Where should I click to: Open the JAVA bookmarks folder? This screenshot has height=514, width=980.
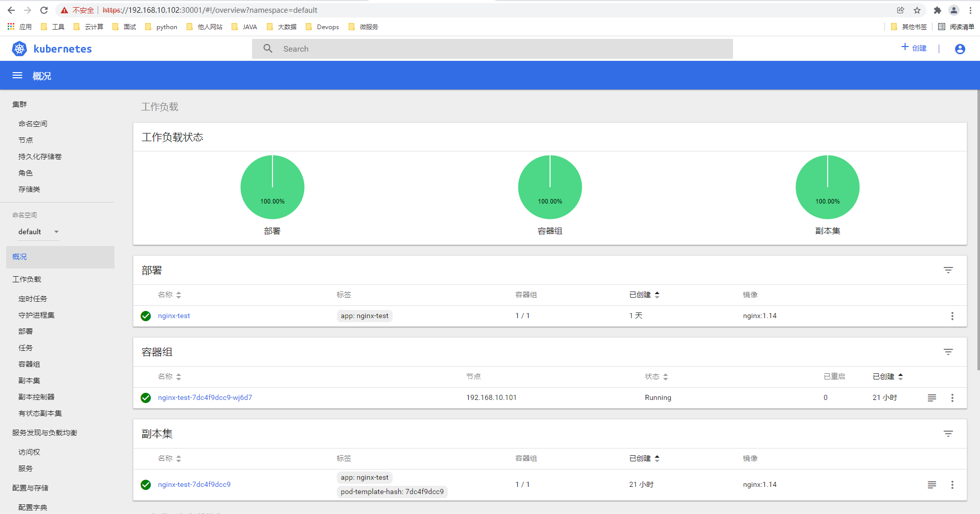point(244,27)
